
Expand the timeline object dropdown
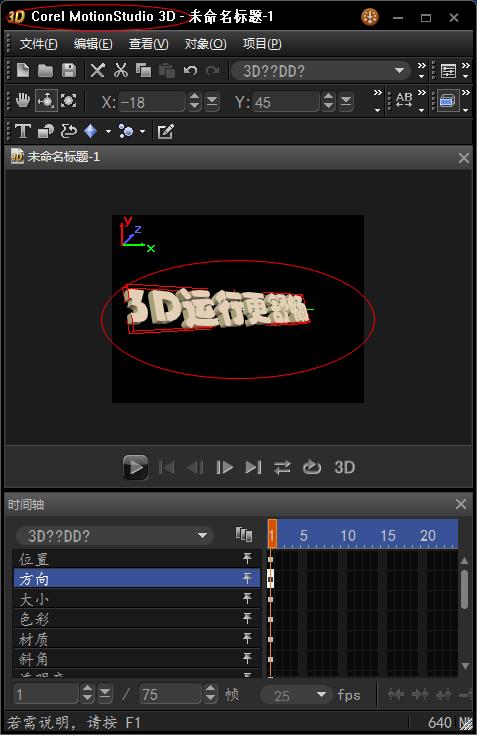(115, 535)
